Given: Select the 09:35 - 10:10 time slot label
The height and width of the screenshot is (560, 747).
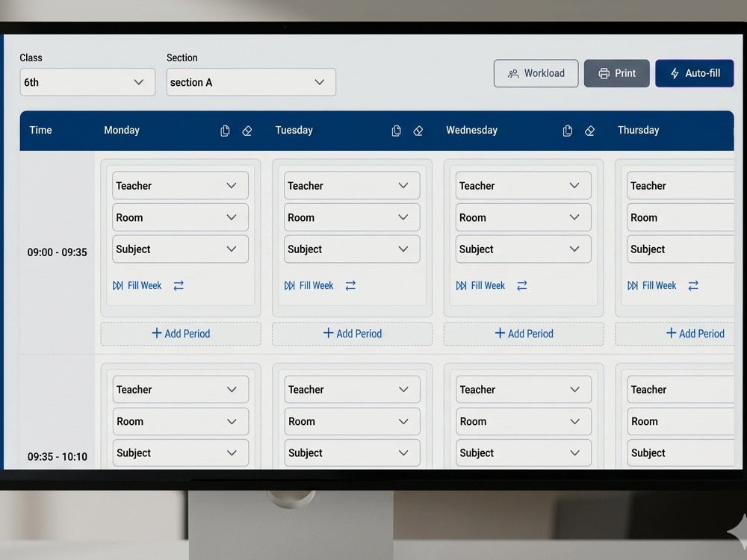Looking at the screenshot, I should click(58, 456).
